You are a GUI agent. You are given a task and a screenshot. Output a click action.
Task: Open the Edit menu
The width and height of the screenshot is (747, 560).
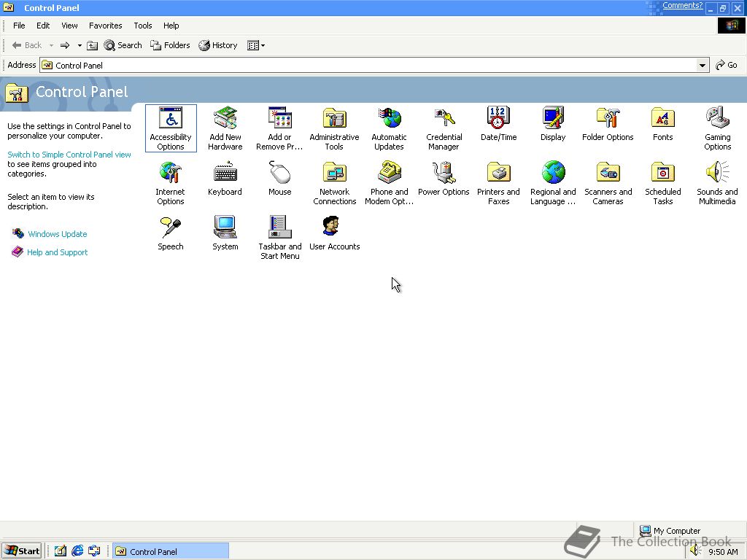pos(43,26)
